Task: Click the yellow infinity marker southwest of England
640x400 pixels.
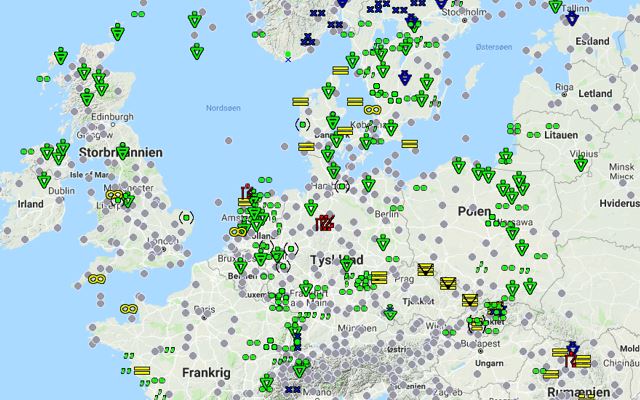Action: (97, 279)
